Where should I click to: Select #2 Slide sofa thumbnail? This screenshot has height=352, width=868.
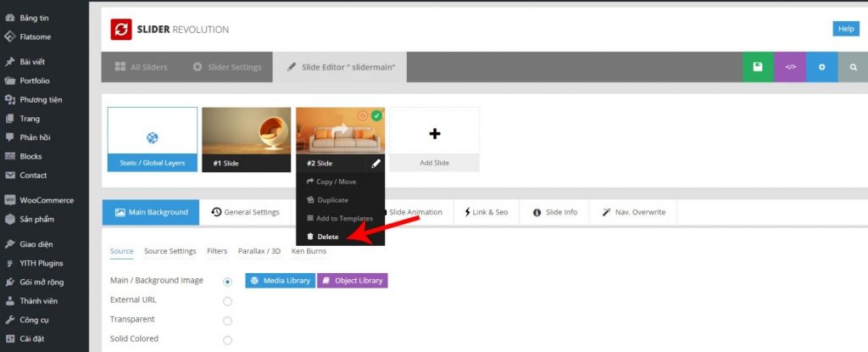341,131
